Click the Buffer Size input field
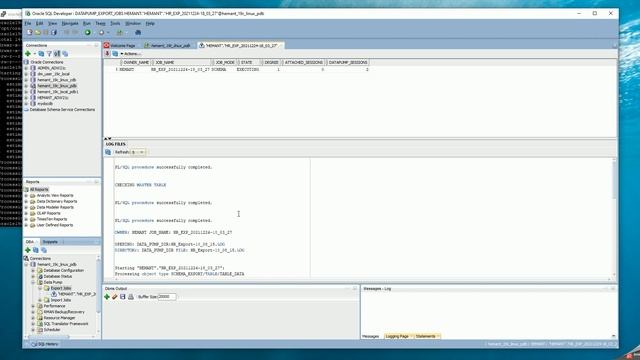 pyautogui.click(x=167, y=297)
